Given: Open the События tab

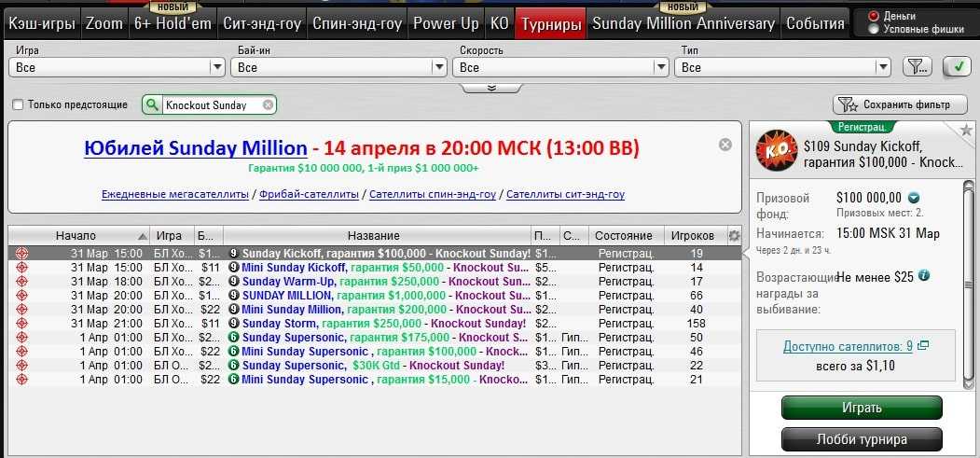Looking at the screenshot, I should [x=815, y=23].
